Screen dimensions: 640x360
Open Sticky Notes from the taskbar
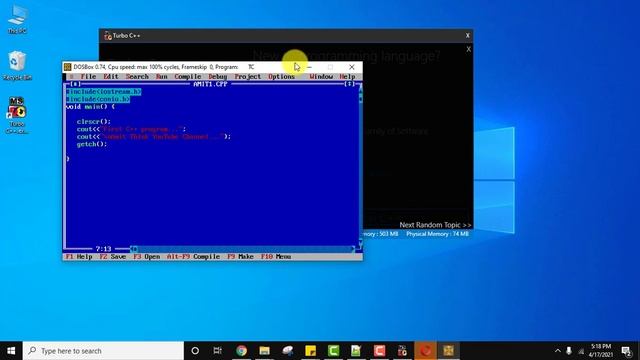click(x=311, y=351)
